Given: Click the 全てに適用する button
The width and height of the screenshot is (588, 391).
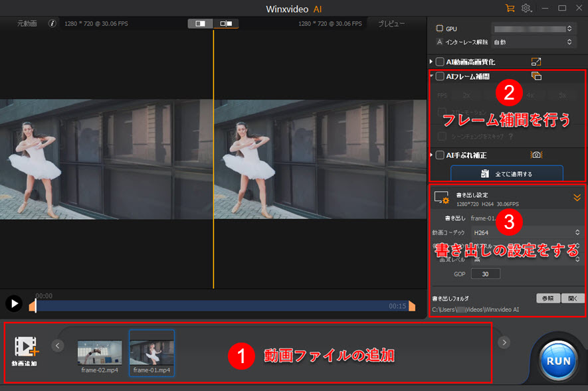Looking at the screenshot, I should [507, 174].
